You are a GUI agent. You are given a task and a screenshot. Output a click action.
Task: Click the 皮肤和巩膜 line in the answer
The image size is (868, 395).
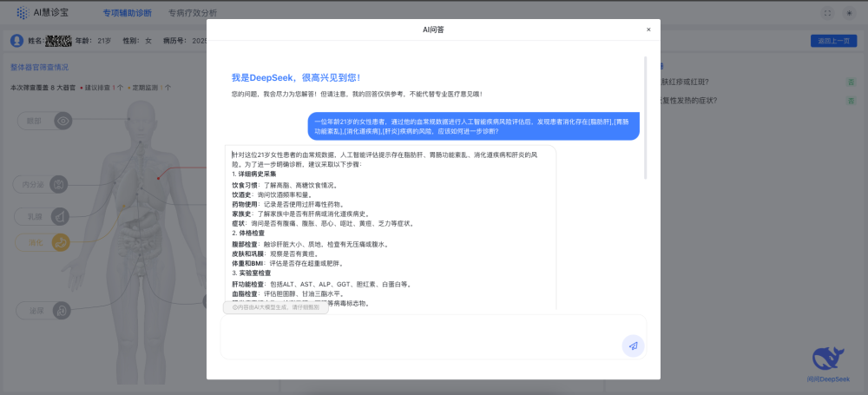275,253
